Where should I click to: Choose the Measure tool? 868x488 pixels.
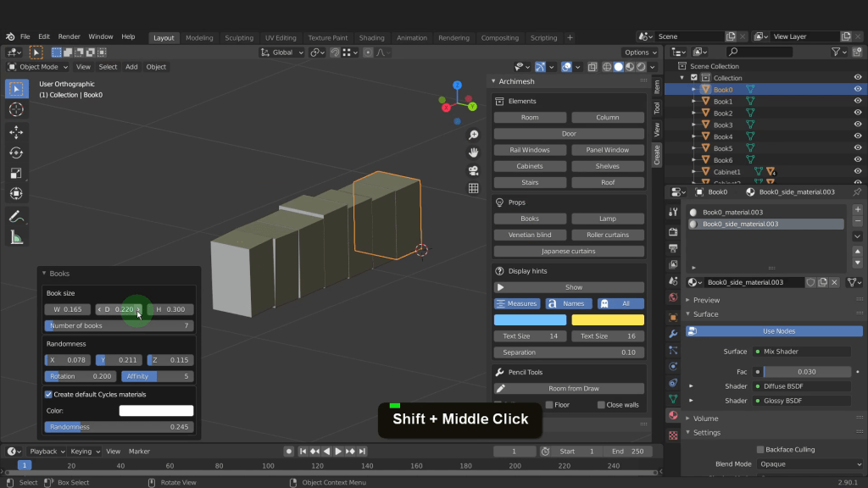coord(16,238)
